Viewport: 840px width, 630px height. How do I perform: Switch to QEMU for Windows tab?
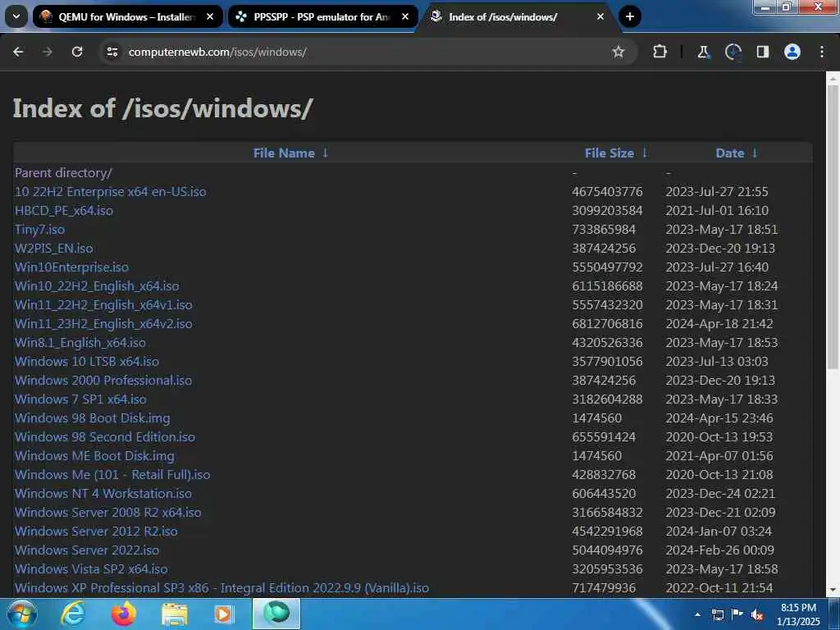point(127,16)
